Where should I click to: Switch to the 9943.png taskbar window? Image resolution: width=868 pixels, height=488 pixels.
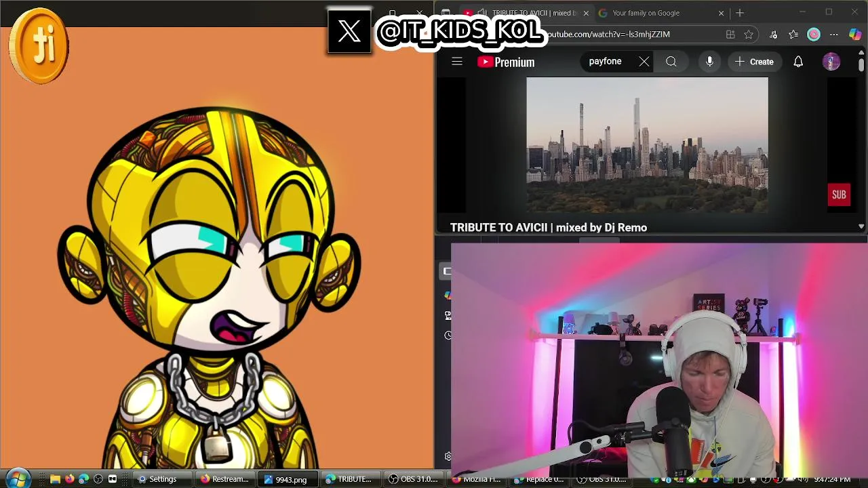coord(290,479)
